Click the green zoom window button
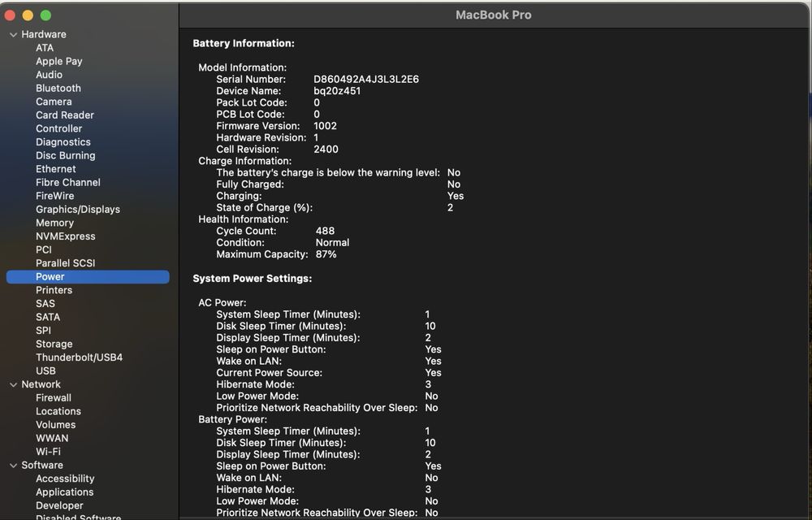This screenshot has height=520, width=812. coord(45,15)
